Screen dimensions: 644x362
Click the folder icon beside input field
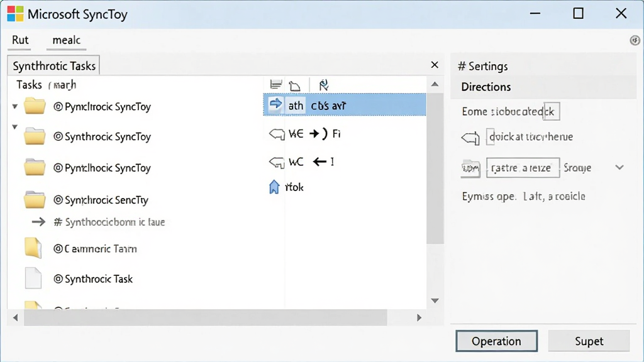pyautogui.click(x=470, y=168)
